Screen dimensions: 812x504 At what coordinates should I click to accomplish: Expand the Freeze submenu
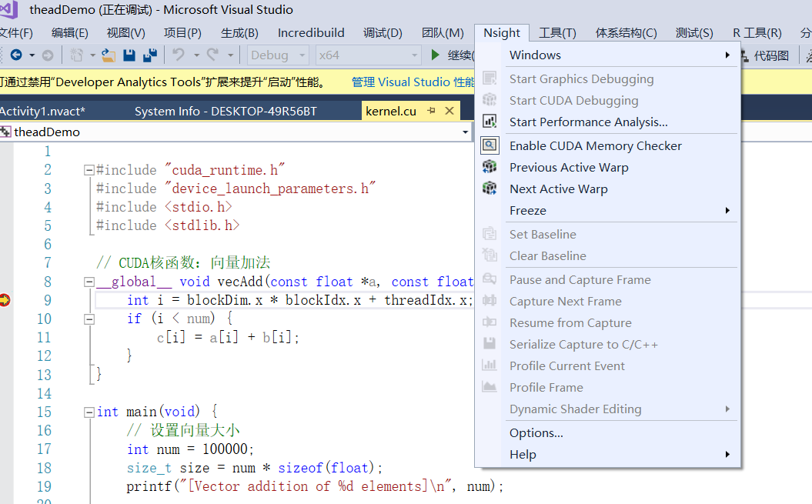[727, 210]
